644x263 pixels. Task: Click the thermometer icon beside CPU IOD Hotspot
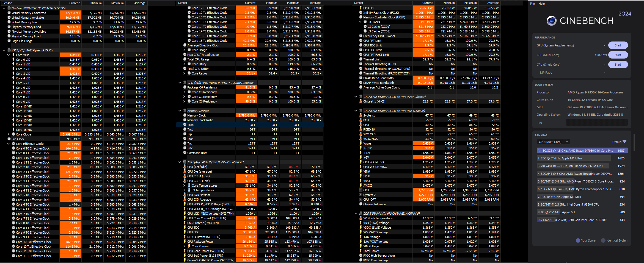coord(185,195)
